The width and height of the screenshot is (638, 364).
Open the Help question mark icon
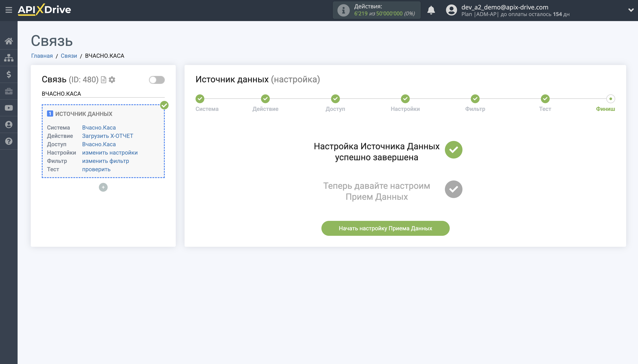(x=9, y=141)
